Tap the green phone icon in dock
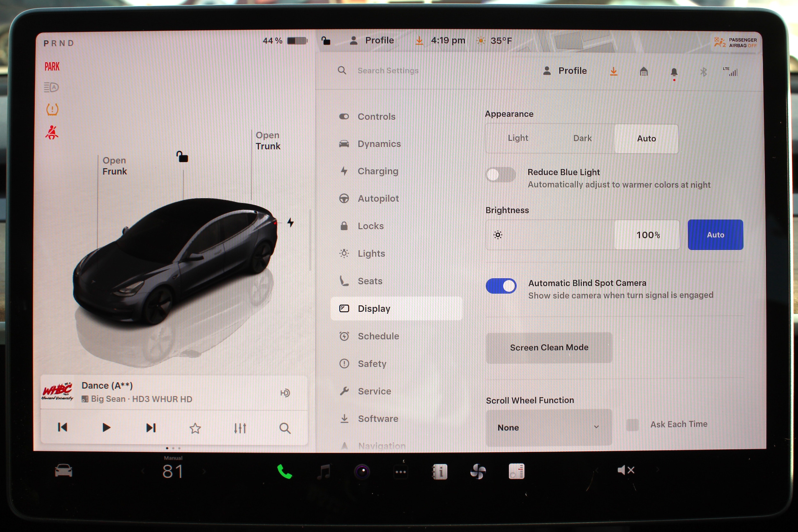The image size is (798, 532). tap(284, 471)
